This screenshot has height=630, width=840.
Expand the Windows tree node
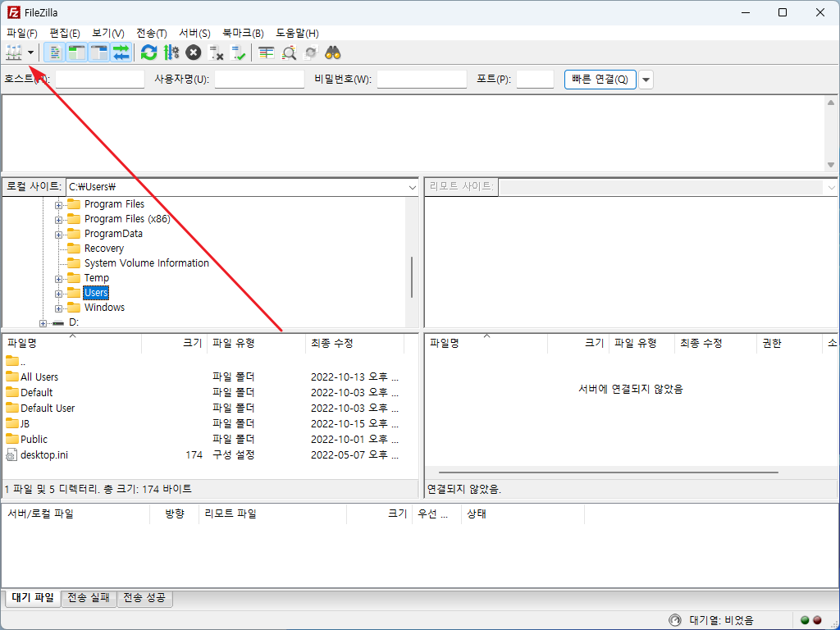[x=58, y=308]
